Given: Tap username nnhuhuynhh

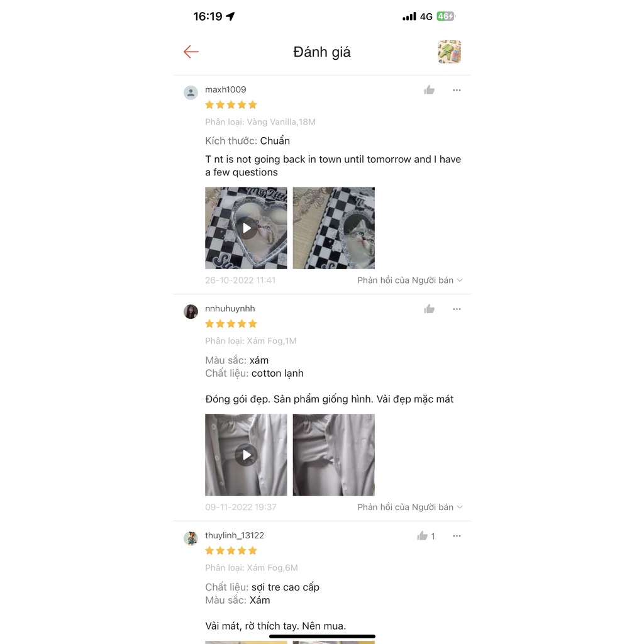Looking at the screenshot, I should tap(230, 308).
